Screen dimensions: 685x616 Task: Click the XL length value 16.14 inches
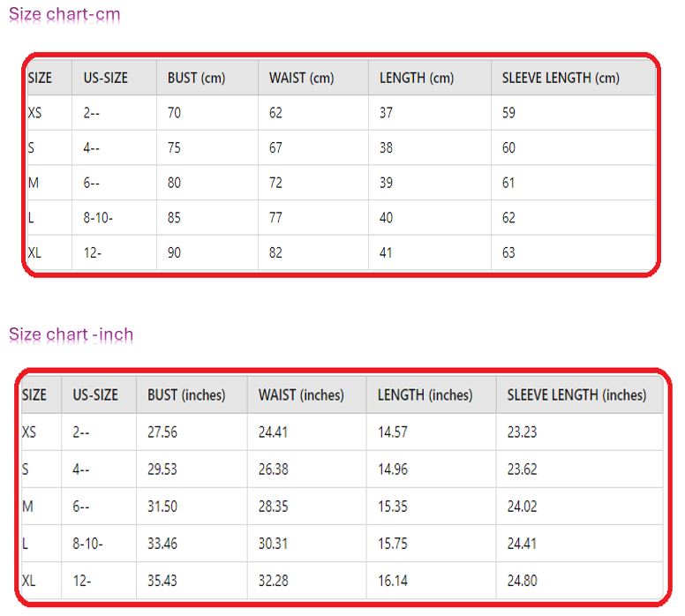[x=392, y=581]
